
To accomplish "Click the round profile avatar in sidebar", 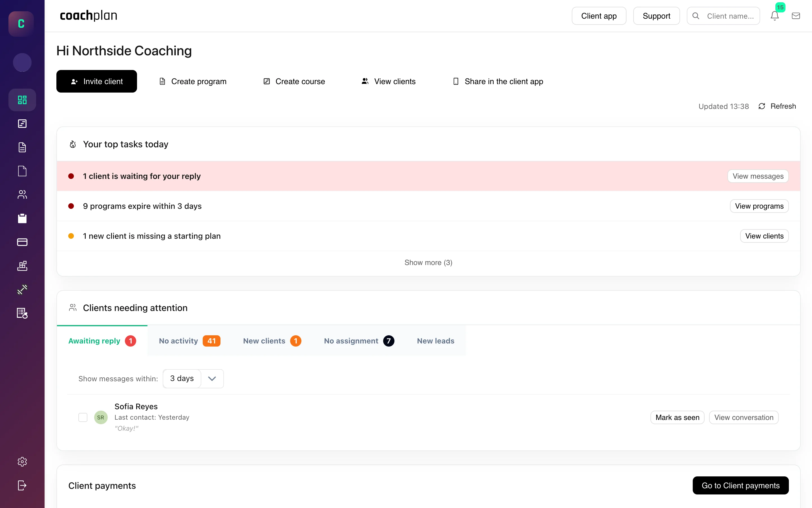I will pos(22,62).
